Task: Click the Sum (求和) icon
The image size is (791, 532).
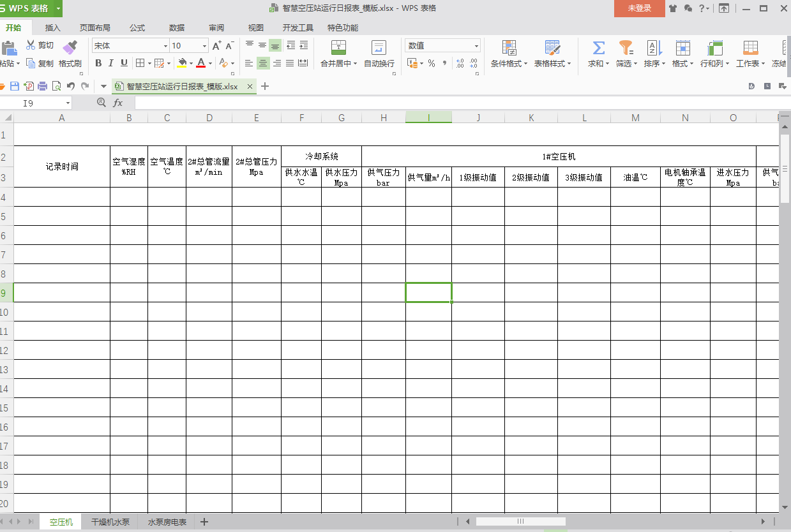Action: click(598, 48)
